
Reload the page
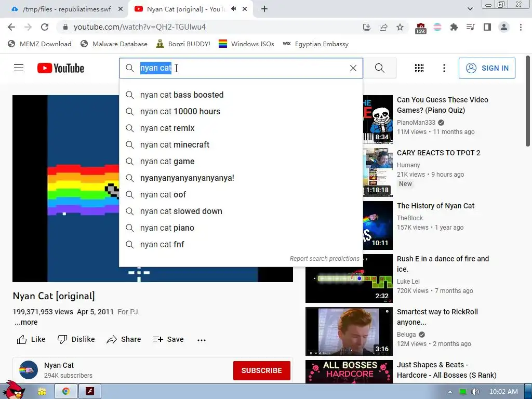(x=45, y=27)
